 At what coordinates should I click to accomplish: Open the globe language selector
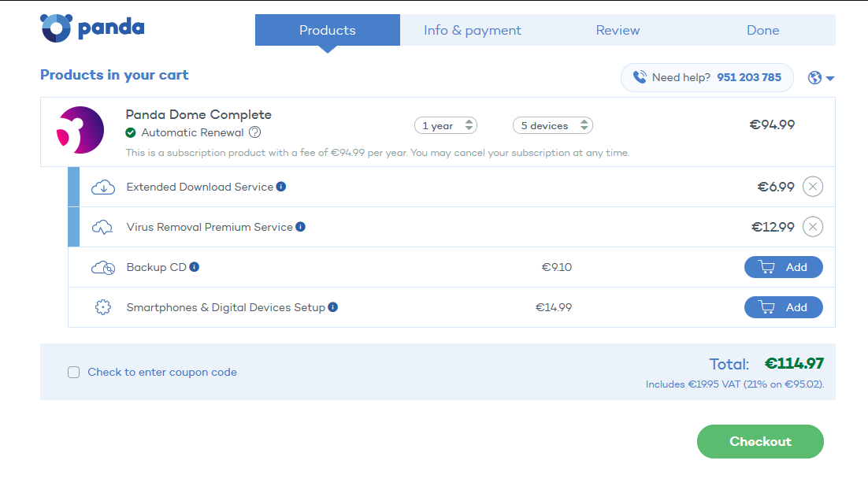(x=821, y=77)
